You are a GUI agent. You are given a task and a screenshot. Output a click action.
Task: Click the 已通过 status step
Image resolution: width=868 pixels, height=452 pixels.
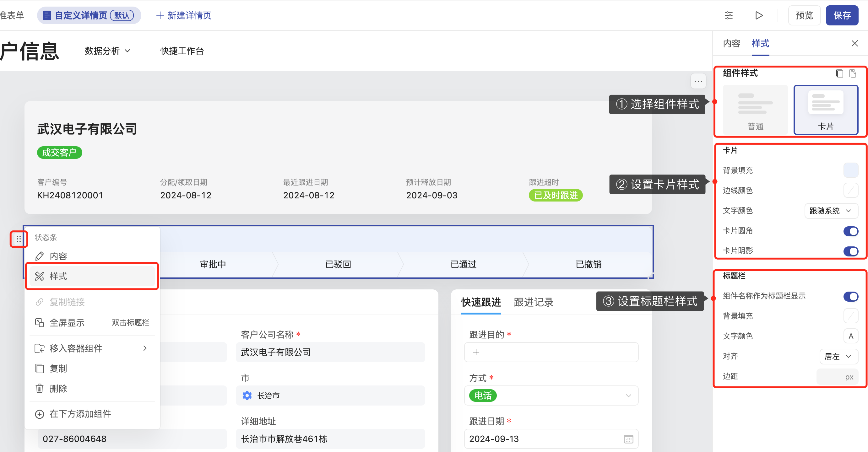tap(463, 264)
